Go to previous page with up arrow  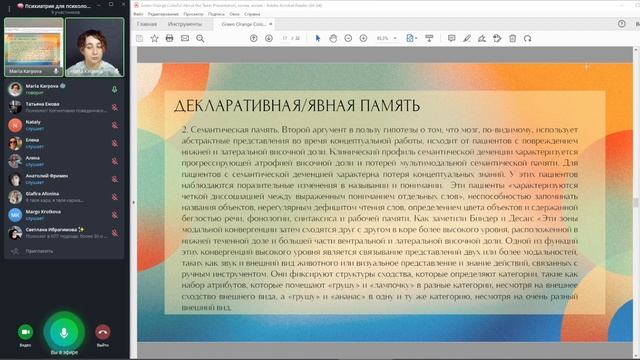pyautogui.click(x=253, y=38)
